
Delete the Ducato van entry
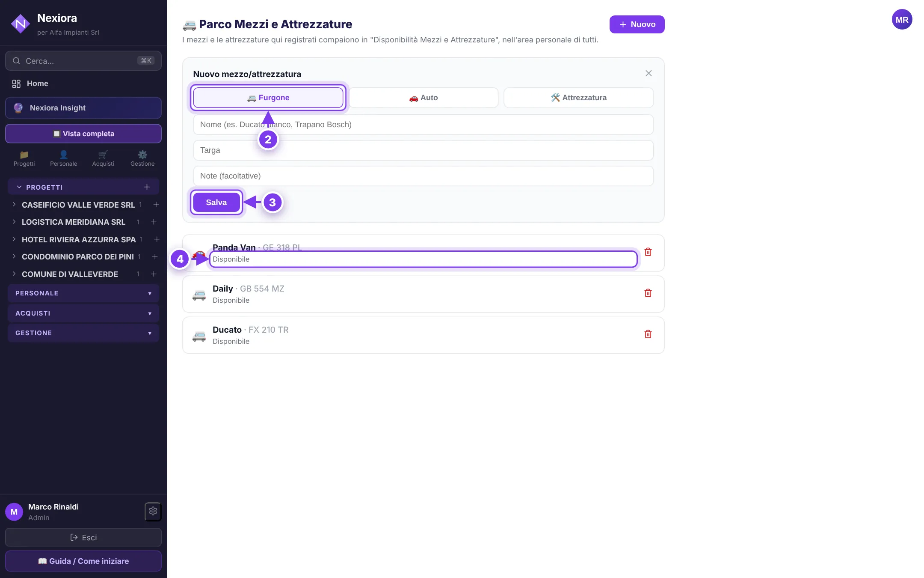pos(648,334)
